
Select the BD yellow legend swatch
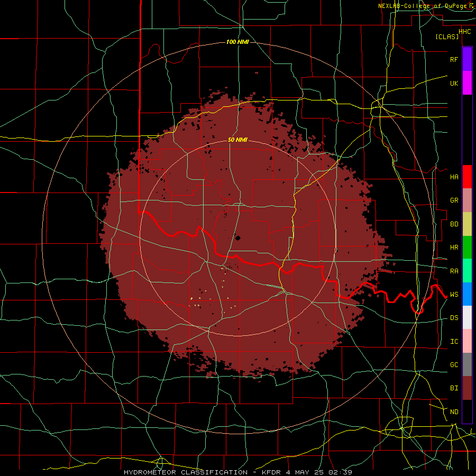tap(467, 224)
